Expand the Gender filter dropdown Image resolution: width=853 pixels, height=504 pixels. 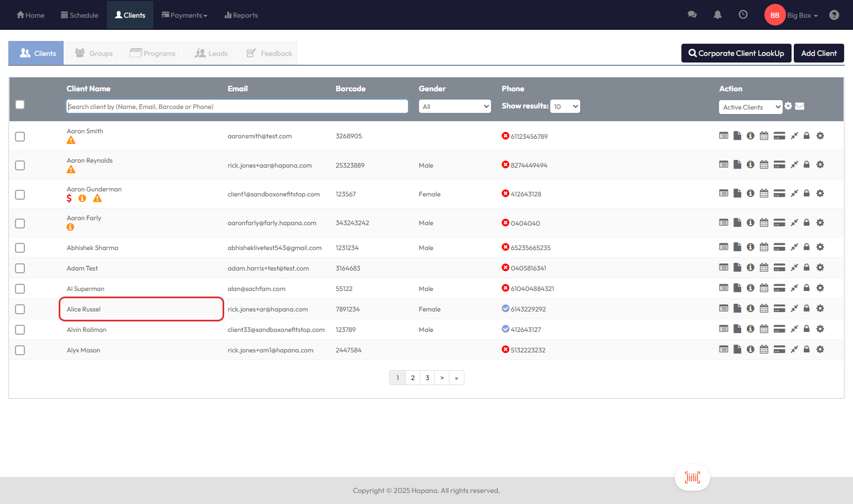(x=454, y=106)
